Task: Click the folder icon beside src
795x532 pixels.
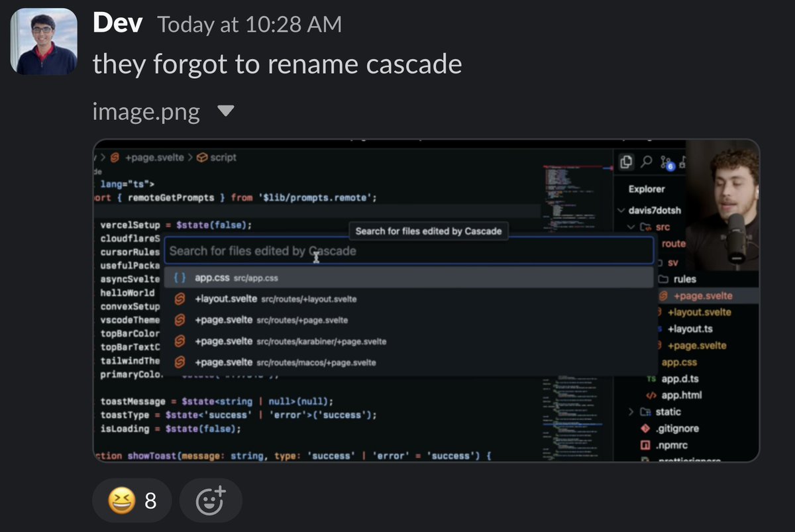Action: point(645,227)
